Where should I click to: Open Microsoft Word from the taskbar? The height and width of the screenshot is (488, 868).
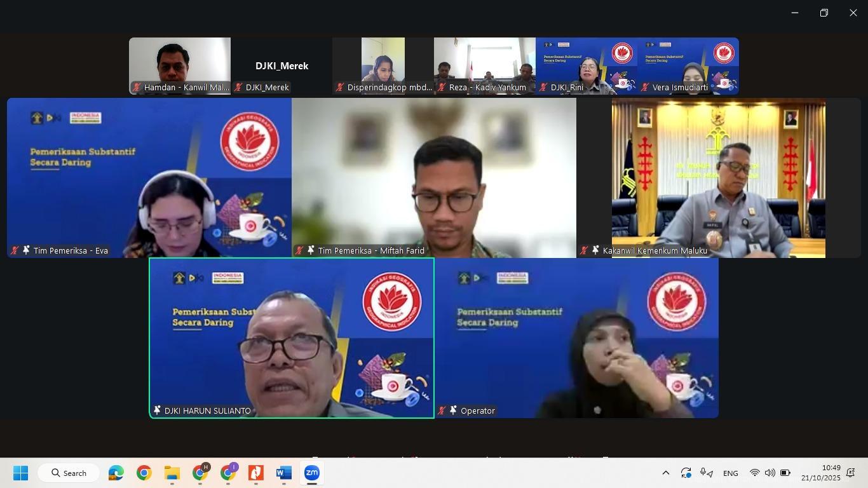pyautogui.click(x=283, y=473)
